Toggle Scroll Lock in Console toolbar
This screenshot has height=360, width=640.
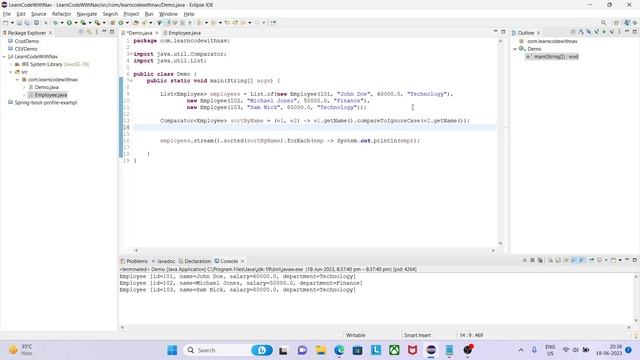coord(558,260)
